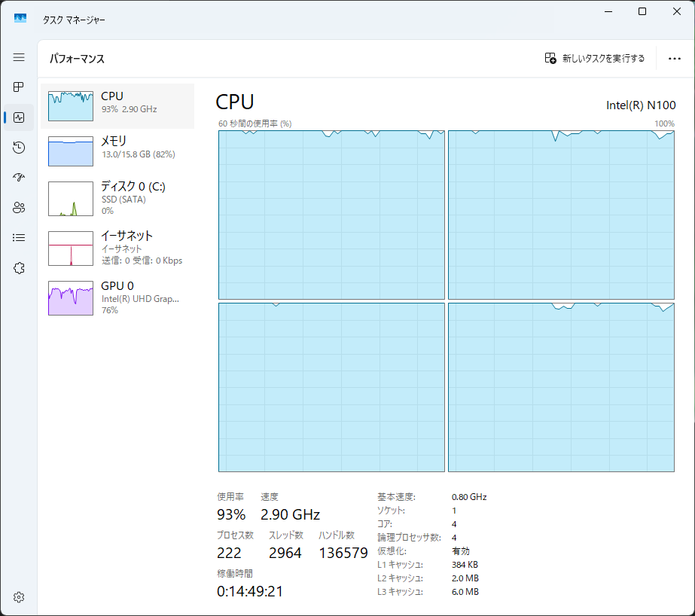Click the uptime value 0:14:49:21
Screen dimensions: 695x616
[250, 591]
